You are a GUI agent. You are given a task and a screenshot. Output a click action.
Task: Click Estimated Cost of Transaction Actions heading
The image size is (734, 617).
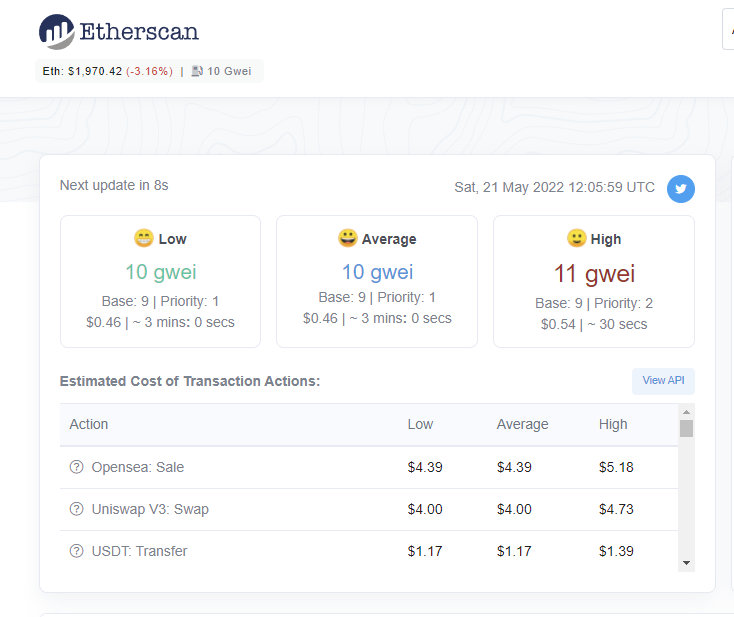(190, 381)
